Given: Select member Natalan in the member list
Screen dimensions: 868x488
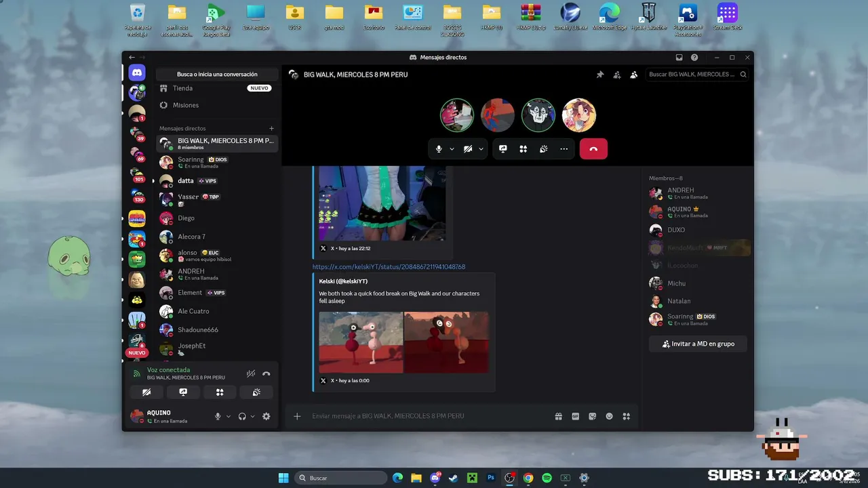Looking at the screenshot, I should (x=698, y=301).
